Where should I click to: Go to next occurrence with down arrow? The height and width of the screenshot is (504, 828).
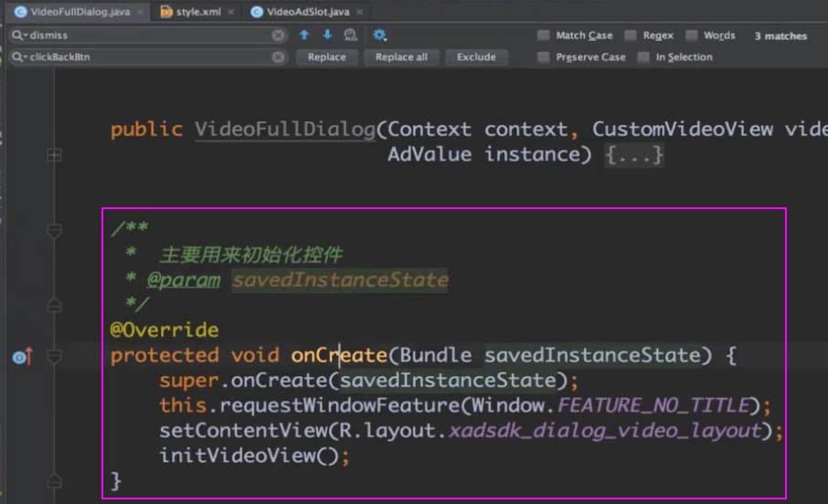point(327,35)
